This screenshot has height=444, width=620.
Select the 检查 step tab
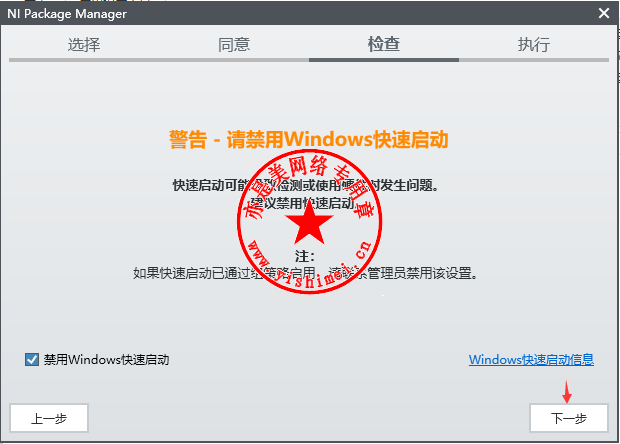384,44
